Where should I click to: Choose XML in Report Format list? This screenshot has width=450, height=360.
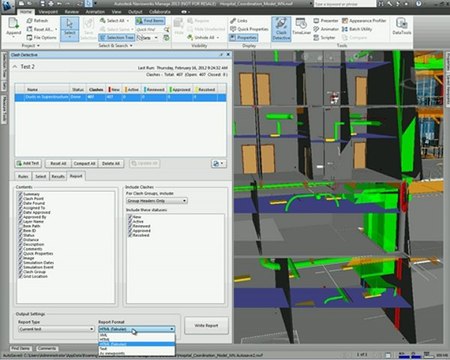[137, 335]
